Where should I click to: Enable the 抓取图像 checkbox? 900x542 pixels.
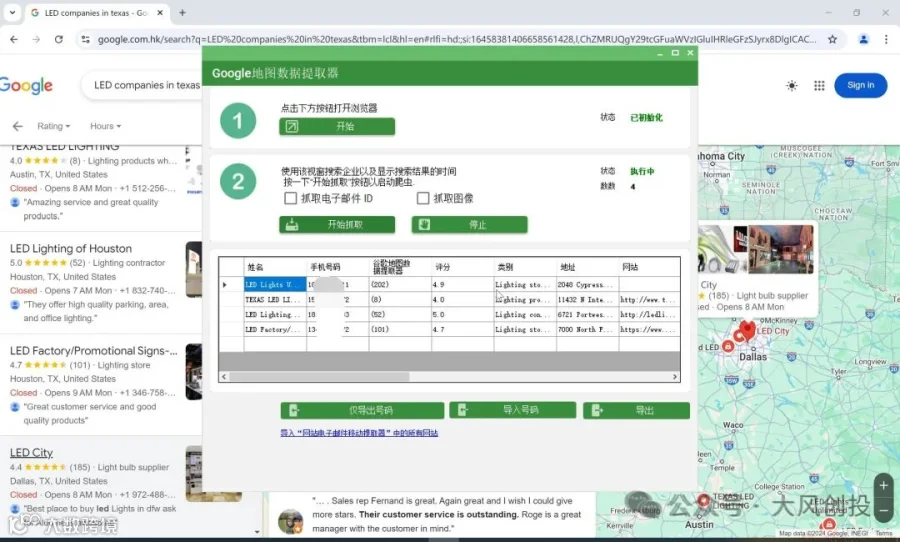[423, 198]
